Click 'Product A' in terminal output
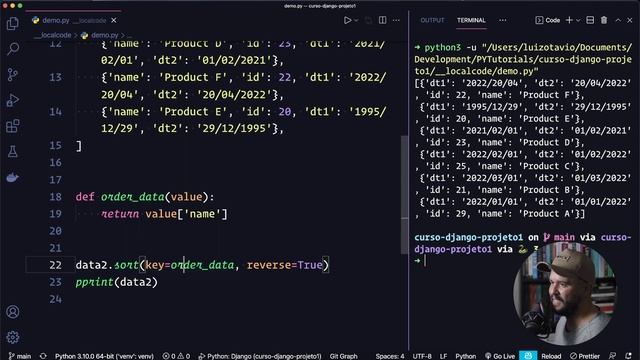640x360 pixels. click(546, 213)
